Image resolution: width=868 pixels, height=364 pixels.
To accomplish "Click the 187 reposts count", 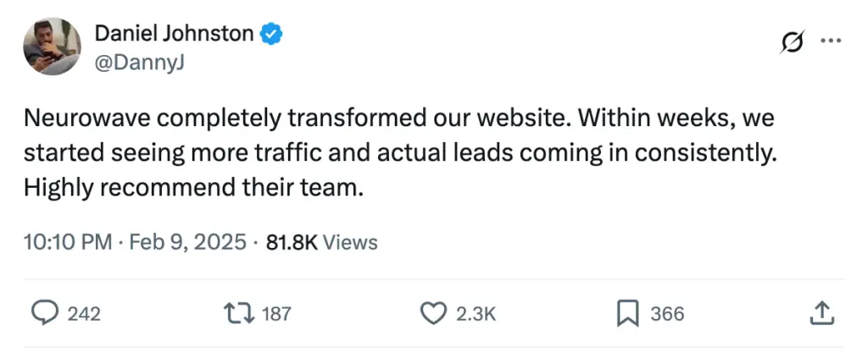I will click(x=276, y=314).
